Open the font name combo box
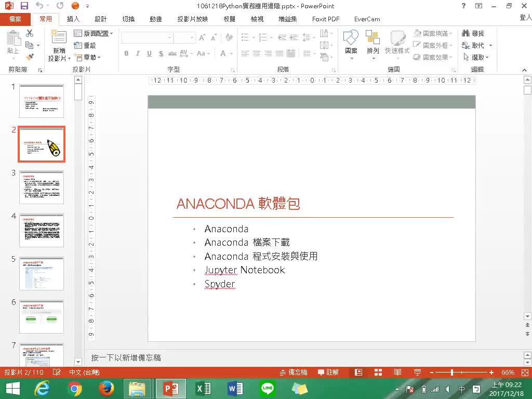This screenshot has width=532, height=399. pyautogui.click(x=147, y=37)
